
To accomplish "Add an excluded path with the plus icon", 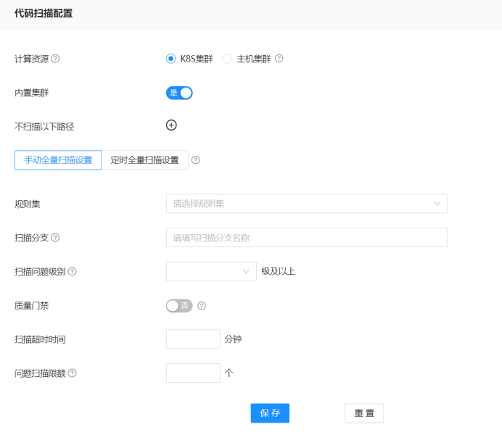I will pyautogui.click(x=171, y=125).
